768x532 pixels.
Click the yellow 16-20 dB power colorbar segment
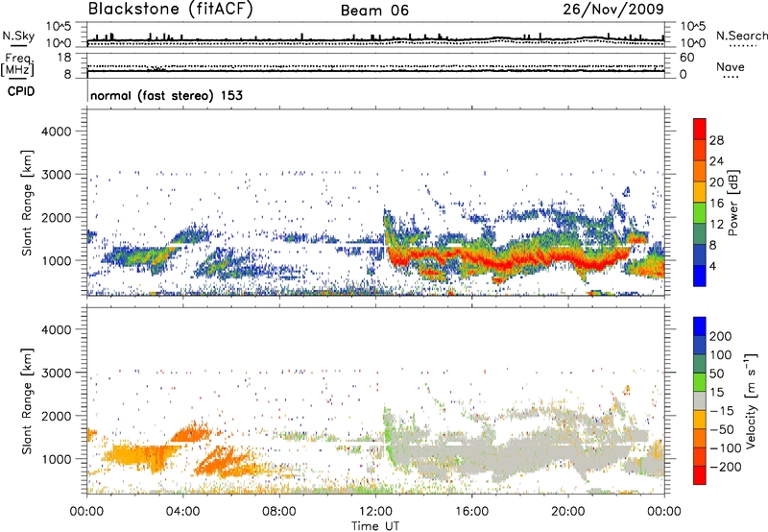point(700,192)
